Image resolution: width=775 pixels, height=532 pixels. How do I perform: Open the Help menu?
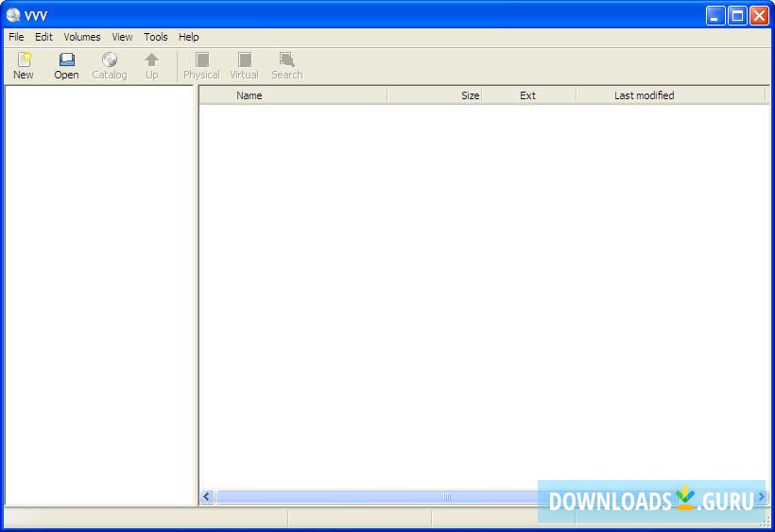(189, 37)
